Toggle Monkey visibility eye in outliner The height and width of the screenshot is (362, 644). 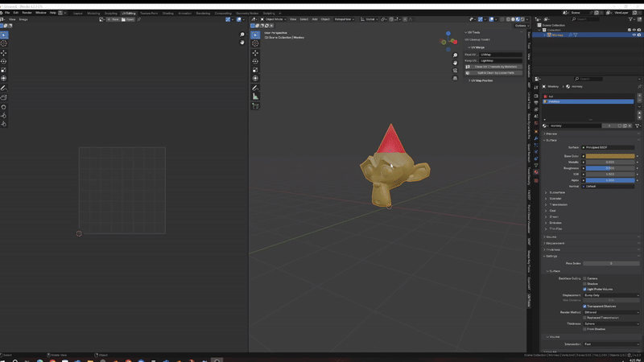(x=634, y=35)
